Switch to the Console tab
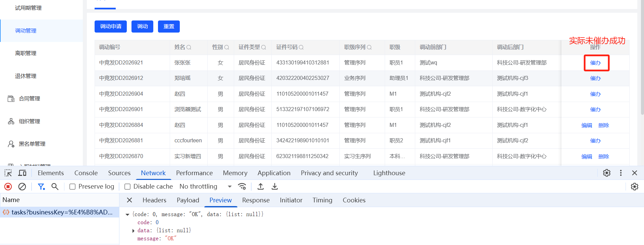 (x=86, y=173)
